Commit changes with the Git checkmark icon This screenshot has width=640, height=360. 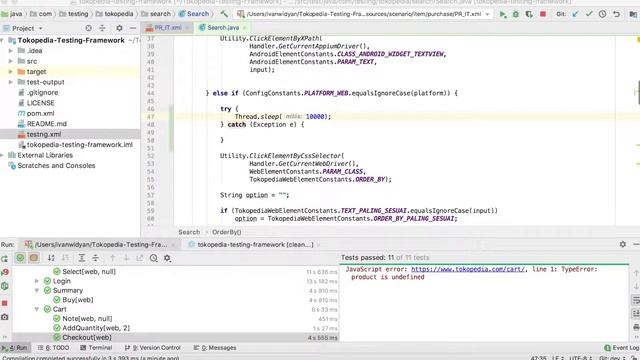[x=589, y=14]
